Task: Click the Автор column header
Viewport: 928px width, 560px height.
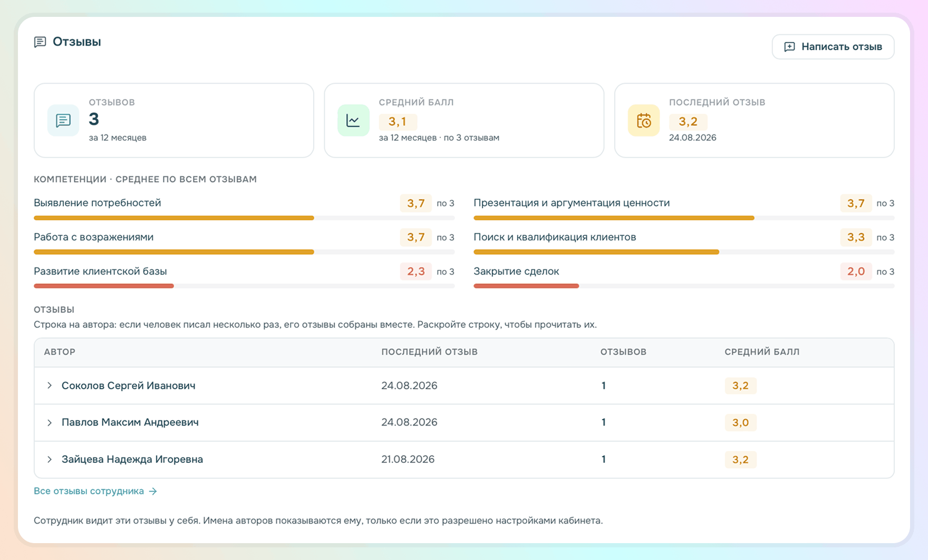Action: click(60, 352)
